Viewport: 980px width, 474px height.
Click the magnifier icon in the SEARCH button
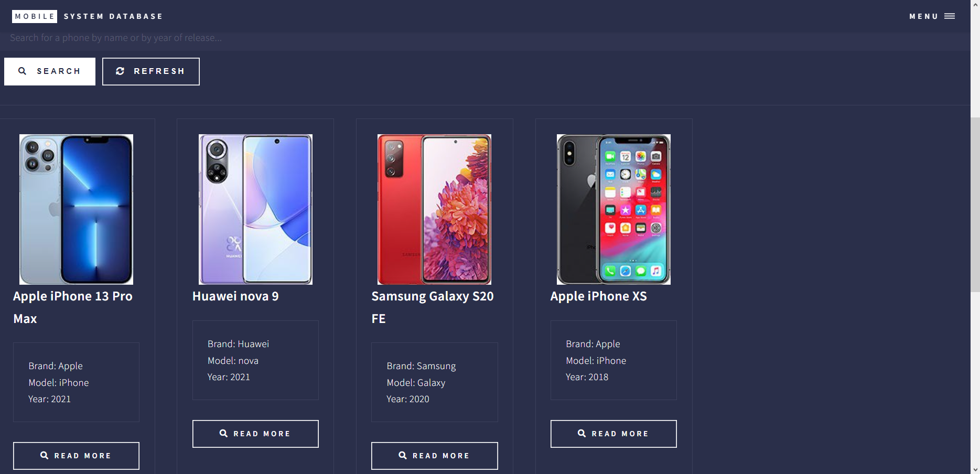[x=22, y=71]
